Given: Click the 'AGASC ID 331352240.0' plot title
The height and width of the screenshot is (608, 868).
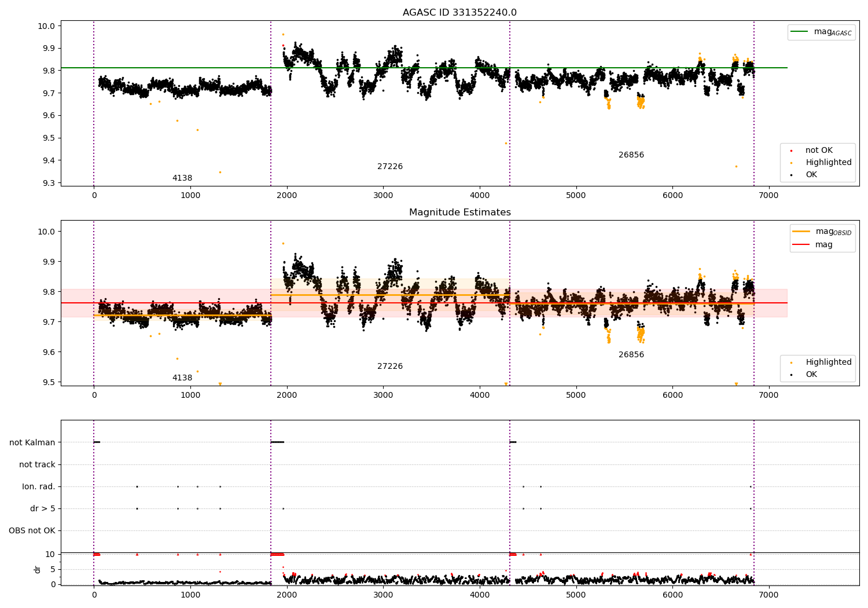Looking at the screenshot, I should 459,13.
